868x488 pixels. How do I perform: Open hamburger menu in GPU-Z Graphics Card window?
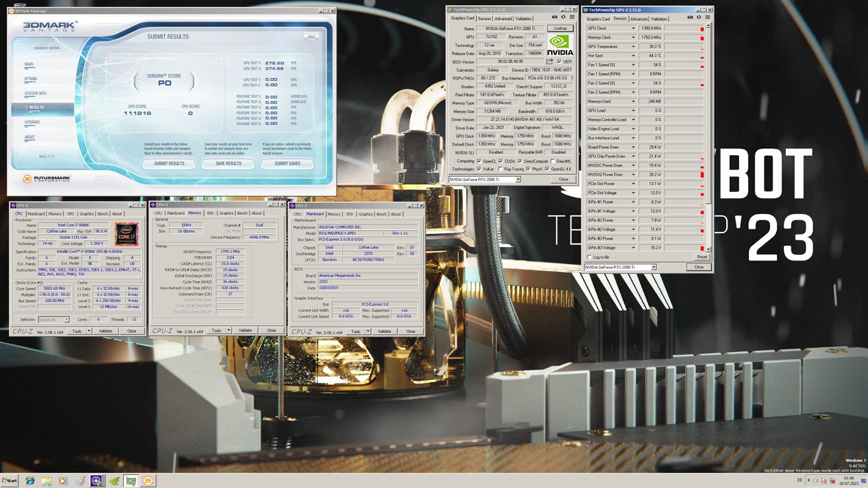pos(572,17)
